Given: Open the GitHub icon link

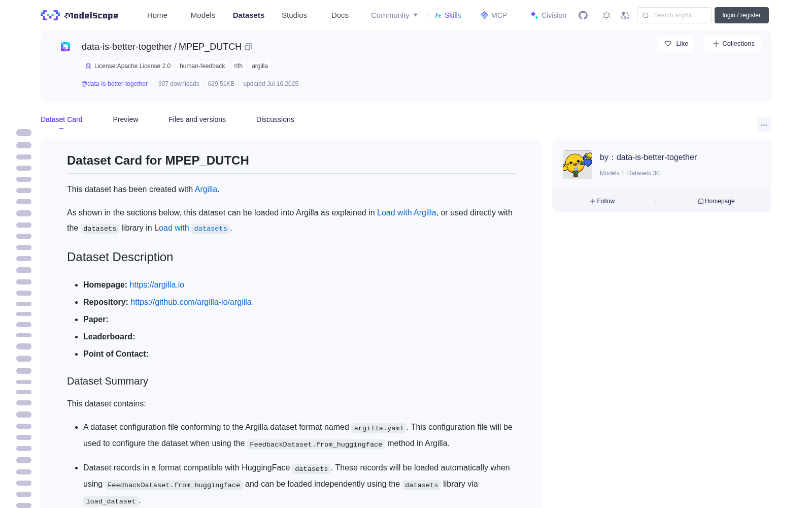Looking at the screenshot, I should click(x=583, y=15).
